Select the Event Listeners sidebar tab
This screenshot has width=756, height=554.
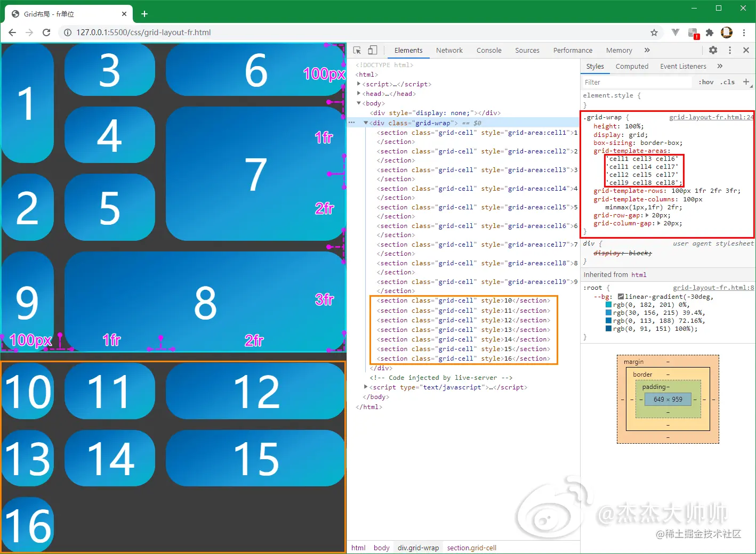click(x=683, y=66)
